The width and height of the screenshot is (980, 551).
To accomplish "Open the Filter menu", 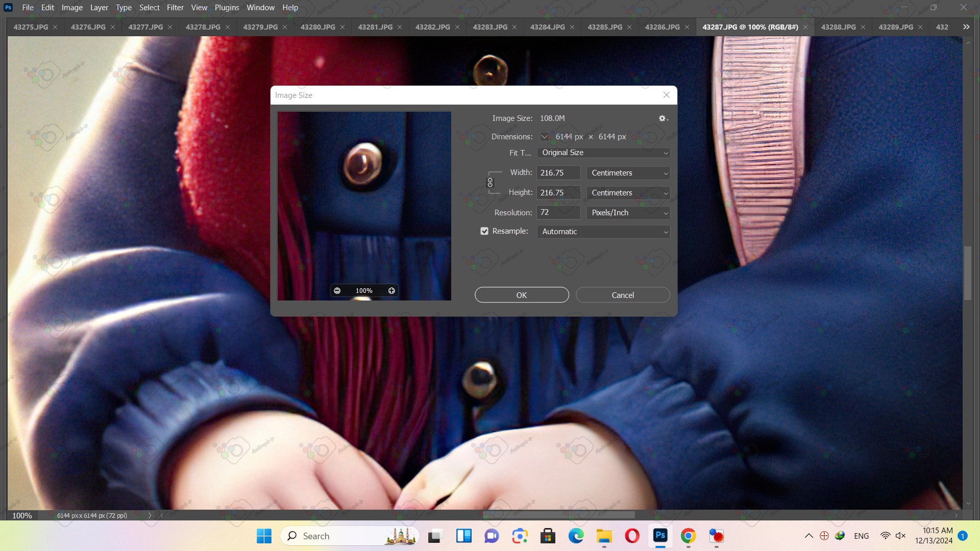I will point(175,8).
